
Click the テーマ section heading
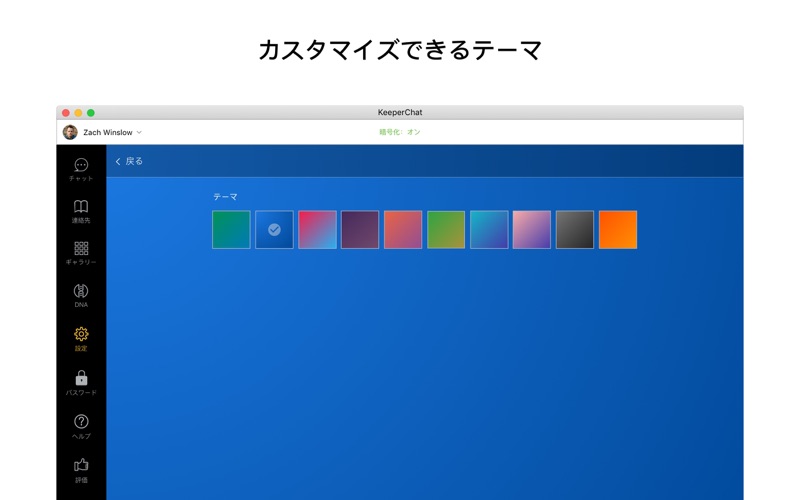(x=225, y=196)
